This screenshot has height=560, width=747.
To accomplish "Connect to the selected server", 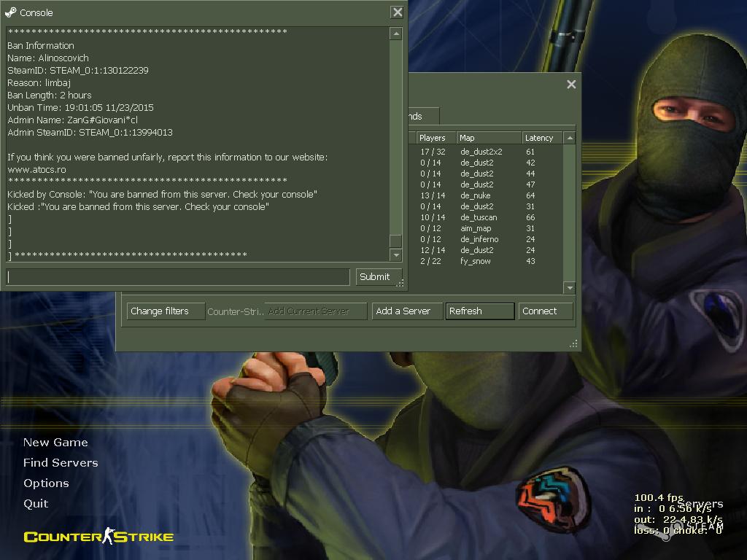I will click(546, 311).
